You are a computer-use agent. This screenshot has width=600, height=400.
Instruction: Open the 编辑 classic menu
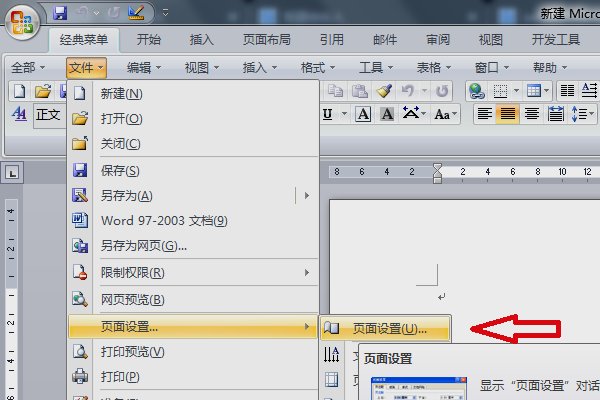(x=144, y=68)
